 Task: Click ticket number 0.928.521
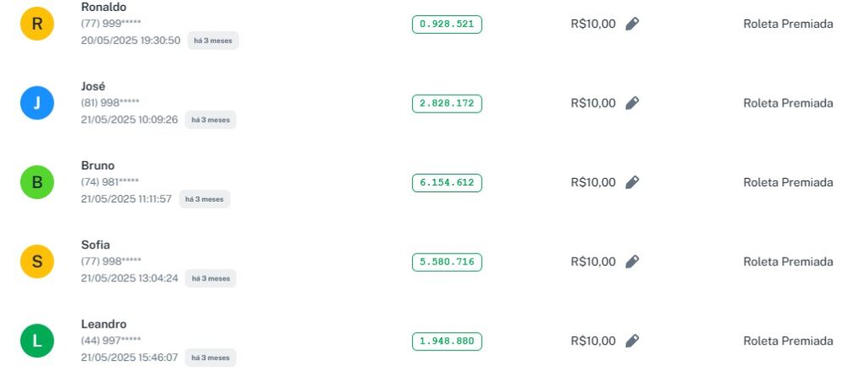click(x=447, y=25)
